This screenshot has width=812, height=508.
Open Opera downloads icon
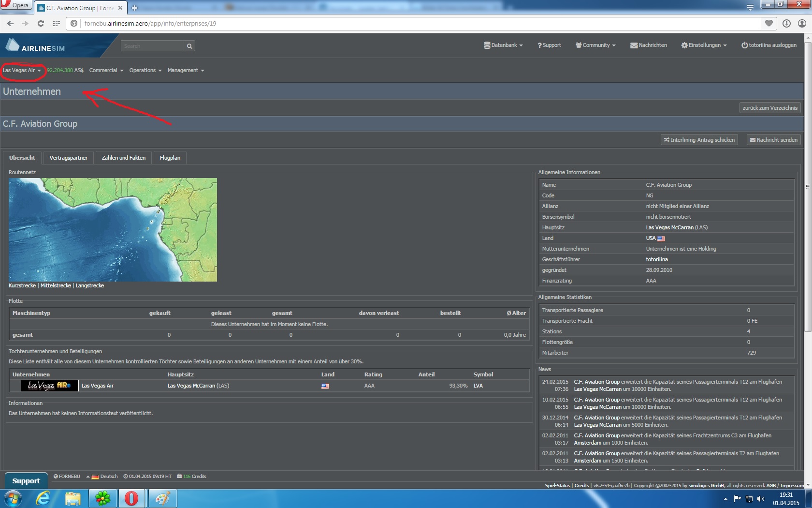(786, 23)
